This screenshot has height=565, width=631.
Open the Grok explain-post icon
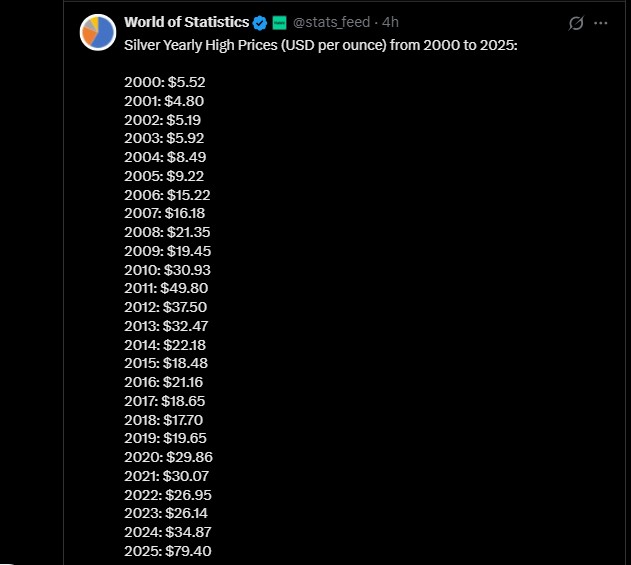click(x=575, y=23)
